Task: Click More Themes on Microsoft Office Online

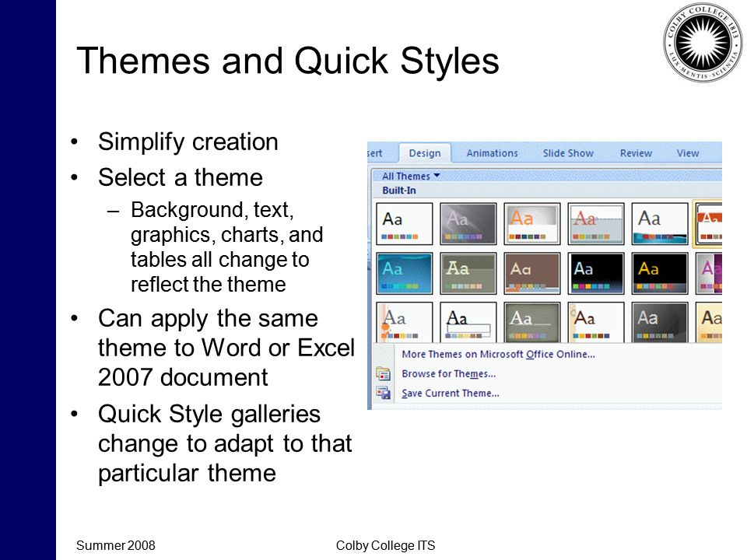Action: [x=498, y=355]
